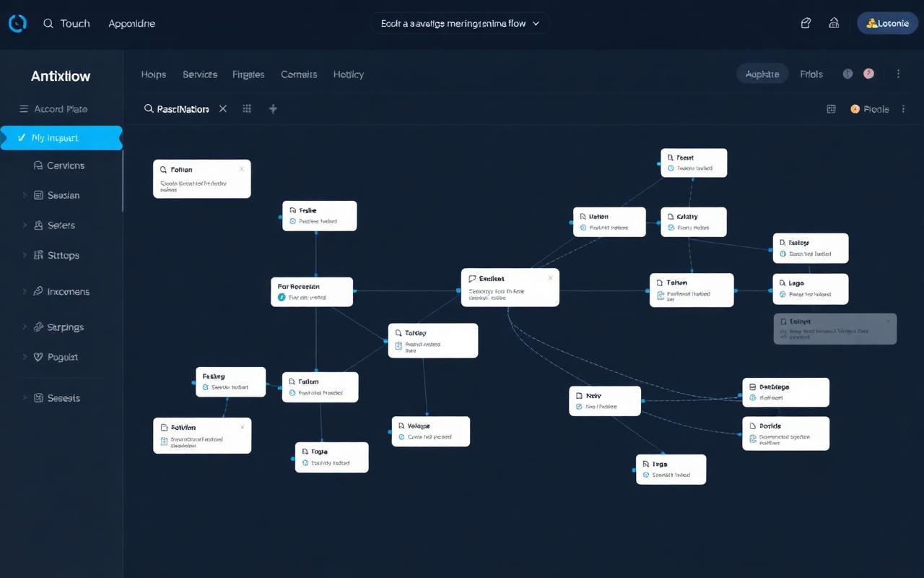This screenshot has width=924, height=578.
Task: Click the document icon on Volagre node
Action: 401,426
